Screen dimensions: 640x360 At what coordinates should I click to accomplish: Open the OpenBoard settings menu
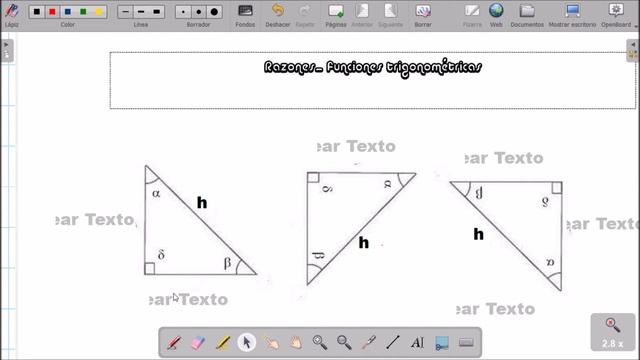[617, 15]
